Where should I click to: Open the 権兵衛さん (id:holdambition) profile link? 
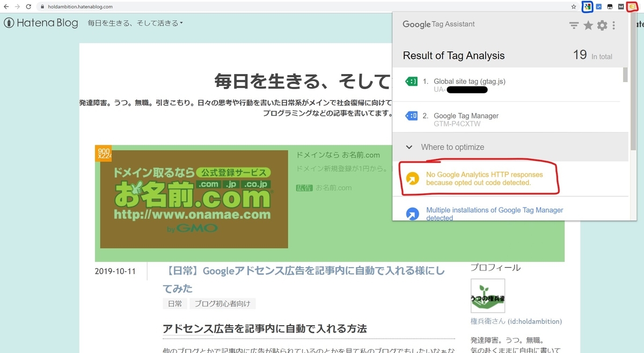click(x=516, y=321)
